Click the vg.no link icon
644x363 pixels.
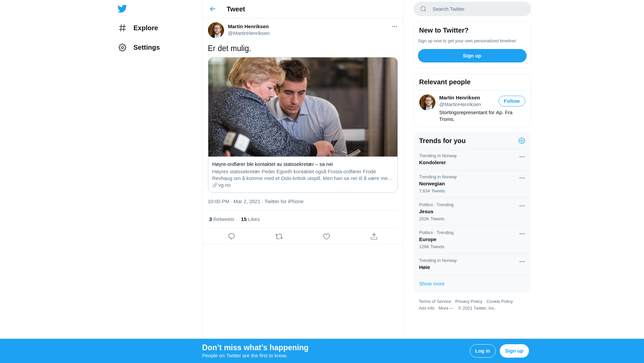pyautogui.click(x=215, y=185)
